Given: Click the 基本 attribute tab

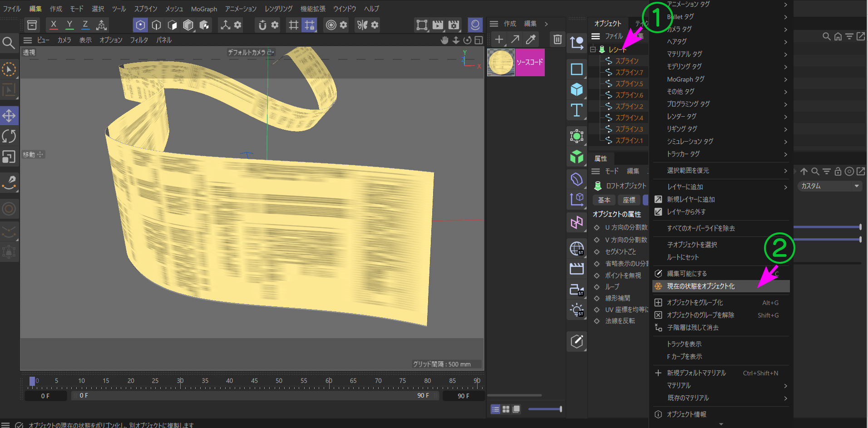Looking at the screenshot, I should (604, 200).
